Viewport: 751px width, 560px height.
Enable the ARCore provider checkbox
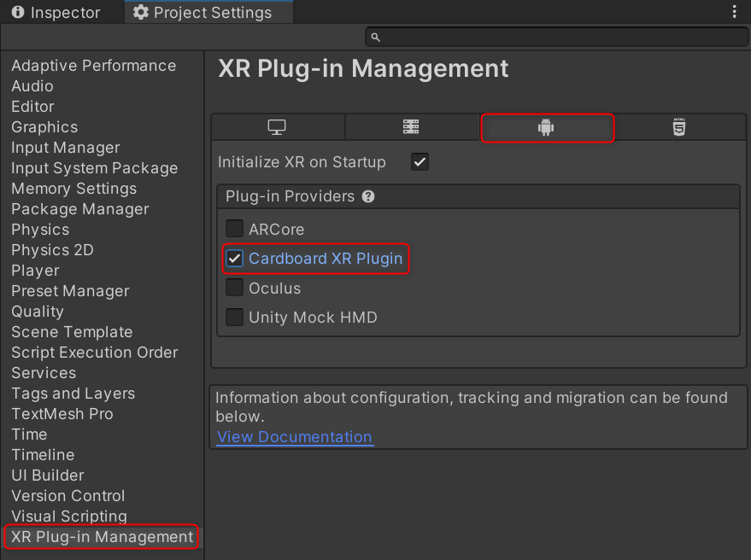point(235,229)
